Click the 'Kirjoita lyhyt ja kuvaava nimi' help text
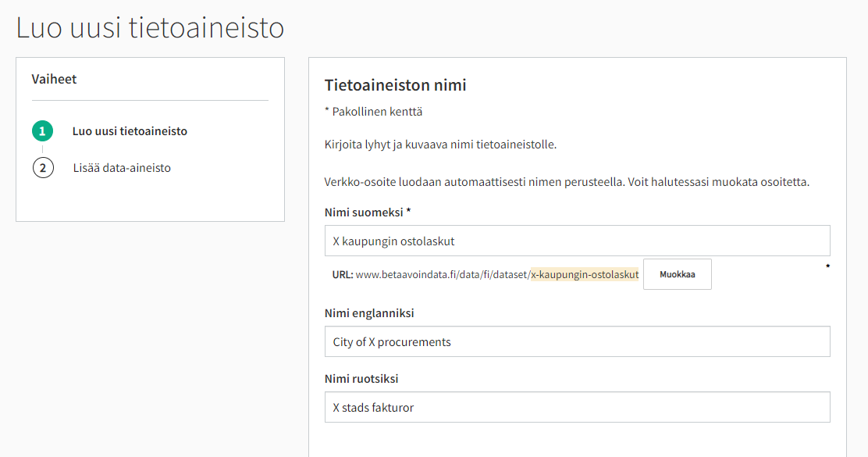 coord(440,145)
